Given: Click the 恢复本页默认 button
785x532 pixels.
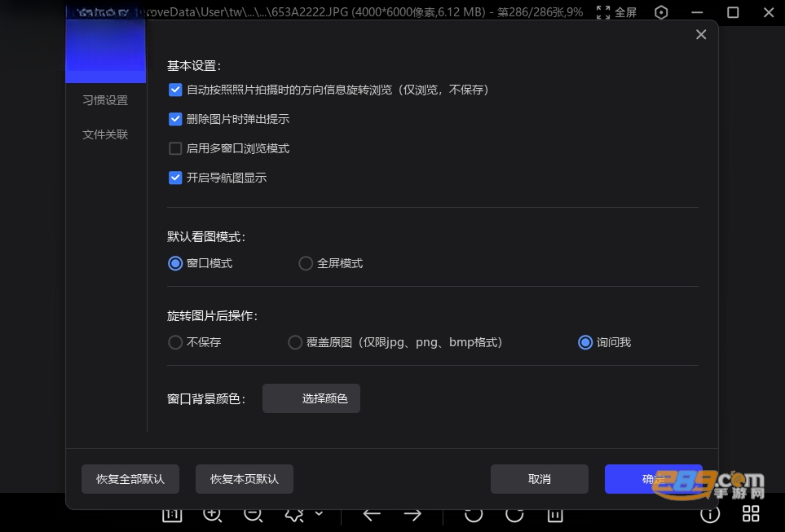Looking at the screenshot, I should pos(245,479).
